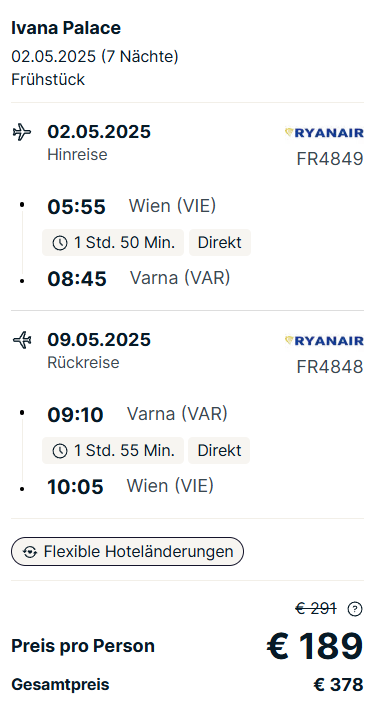Click the Gesamtpreis € 378 amount
The width and height of the screenshot is (378, 714).
pyautogui.click(x=338, y=685)
